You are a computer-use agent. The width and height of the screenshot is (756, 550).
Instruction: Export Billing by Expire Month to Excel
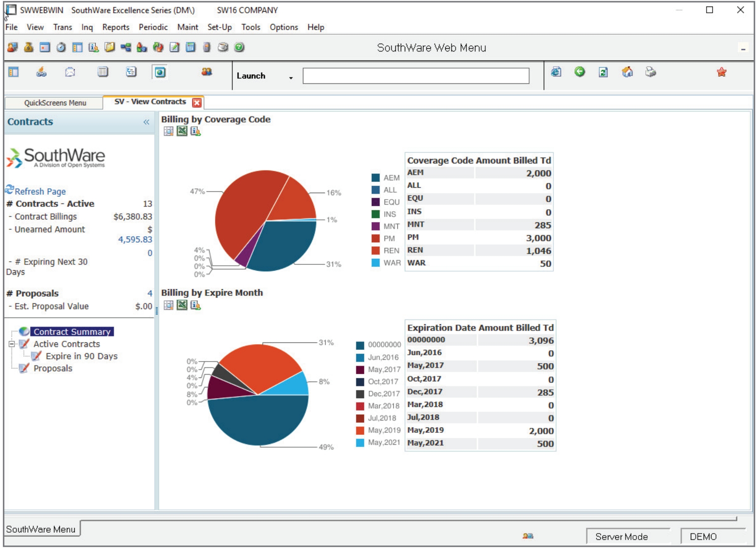[x=182, y=305]
